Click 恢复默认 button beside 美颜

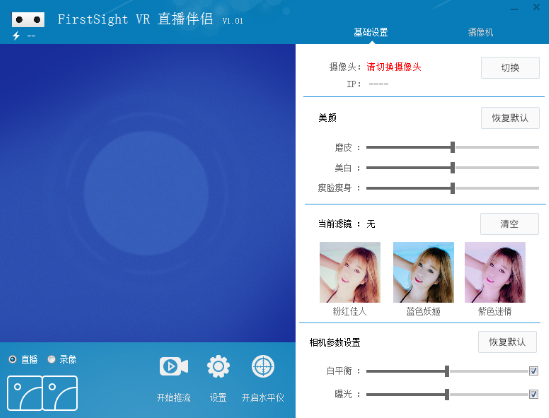coord(510,118)
